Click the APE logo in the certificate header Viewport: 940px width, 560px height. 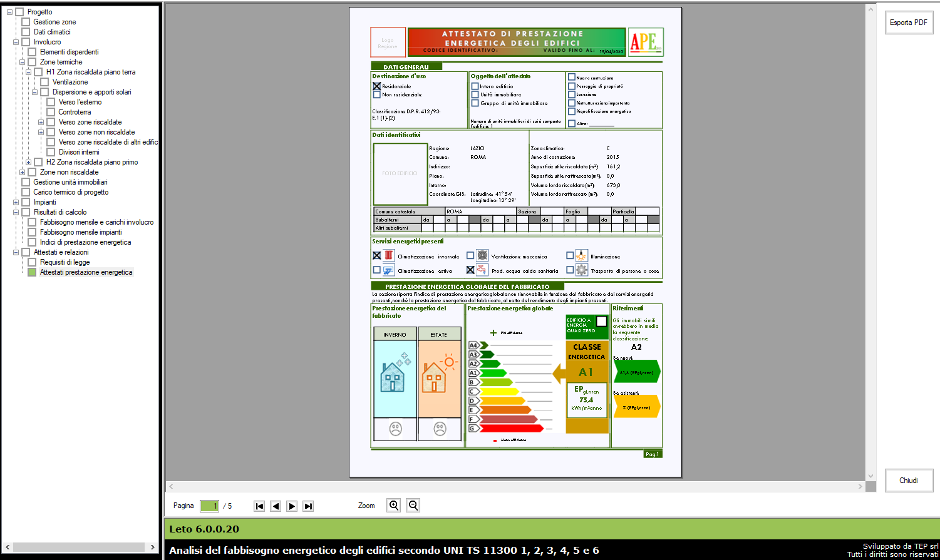(645, 42)
